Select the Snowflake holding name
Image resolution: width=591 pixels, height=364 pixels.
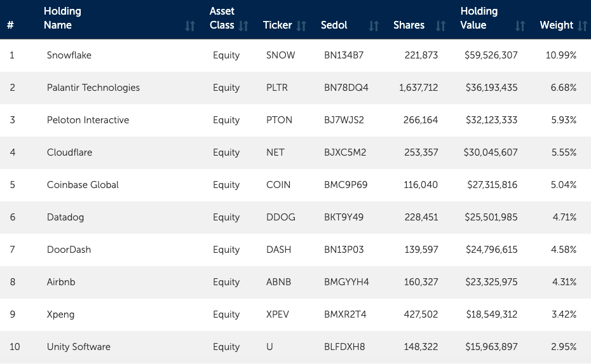click(x=69, y=55)
